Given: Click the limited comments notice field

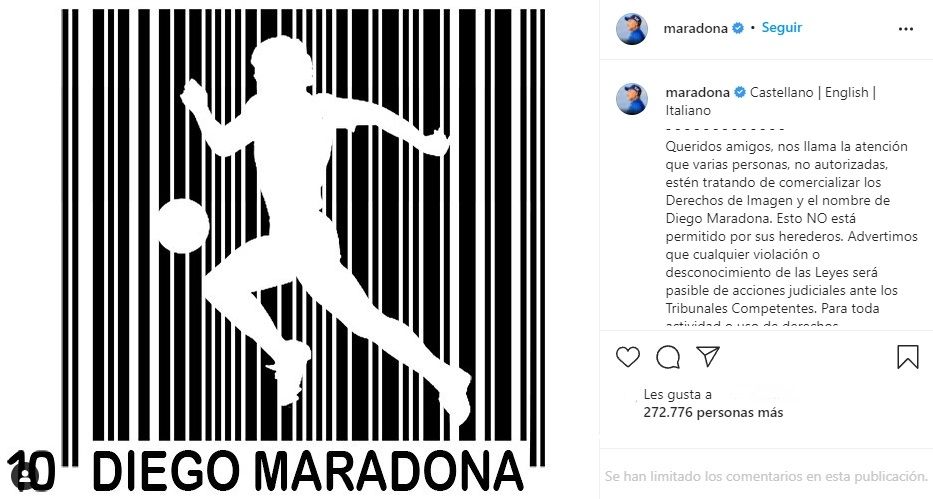Looking at the screenshot, I should coord(766,476).
